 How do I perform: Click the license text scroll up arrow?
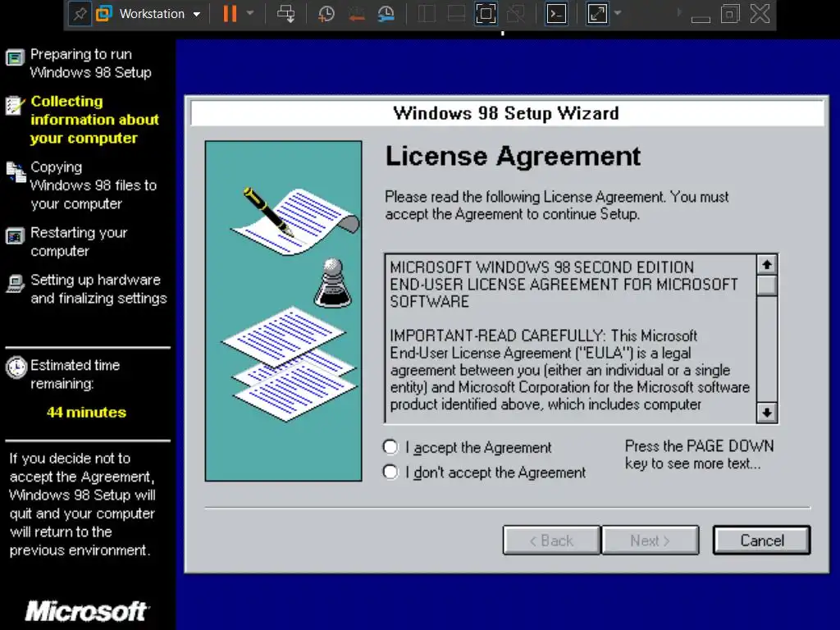point(767,265)
